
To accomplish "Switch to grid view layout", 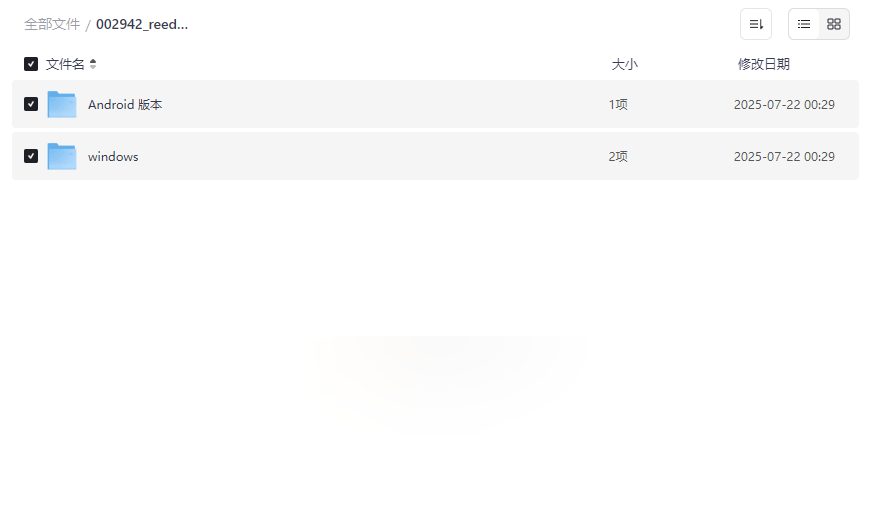I will point(834,24).
